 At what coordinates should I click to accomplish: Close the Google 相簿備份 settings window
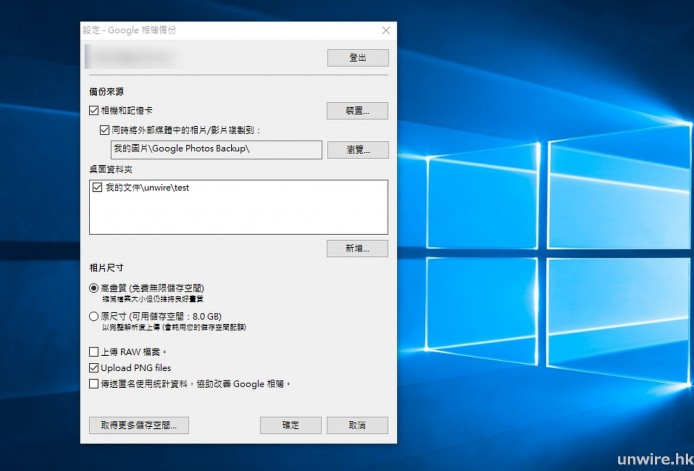[385, 31]
